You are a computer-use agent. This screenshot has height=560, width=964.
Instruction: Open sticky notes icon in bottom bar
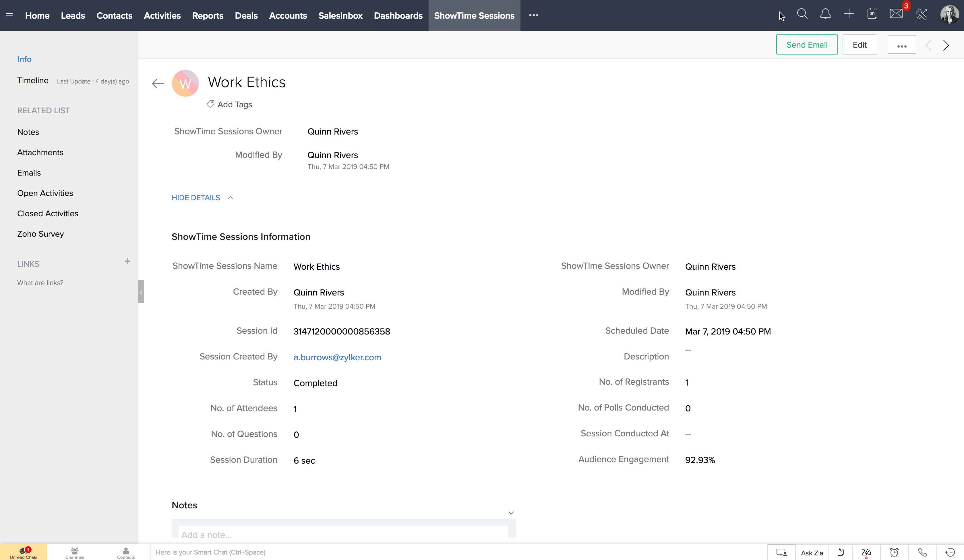click(841, 552)
